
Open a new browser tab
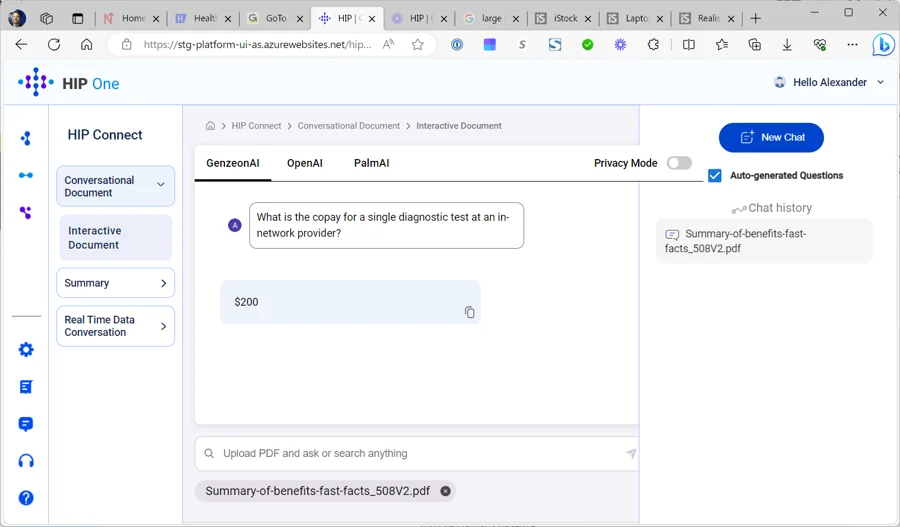click(x=755, y=18)
